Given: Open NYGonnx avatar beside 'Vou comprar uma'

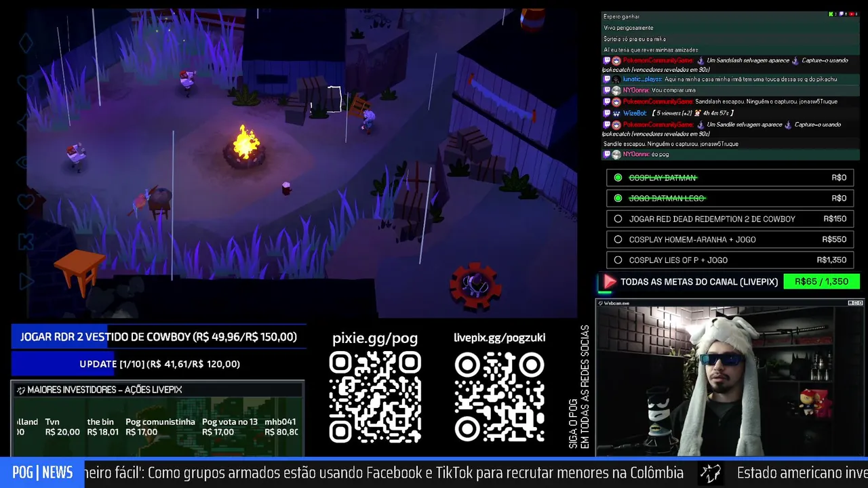Looking at the screenshot, I should pos(616,90).
